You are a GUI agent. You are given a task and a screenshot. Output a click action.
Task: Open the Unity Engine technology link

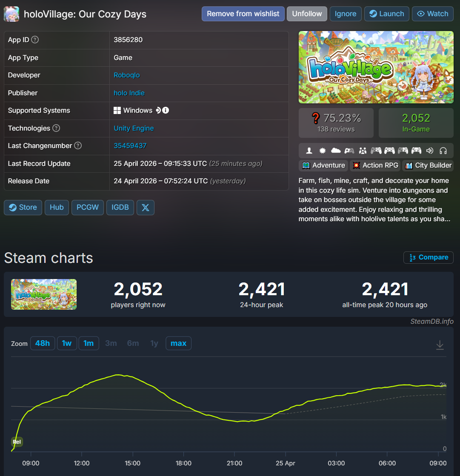(134, 128)
